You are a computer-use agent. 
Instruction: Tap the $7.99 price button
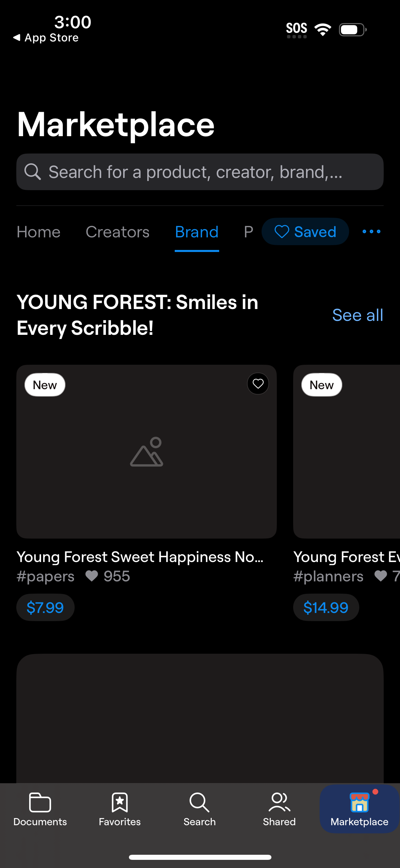[x=45, y=608]
